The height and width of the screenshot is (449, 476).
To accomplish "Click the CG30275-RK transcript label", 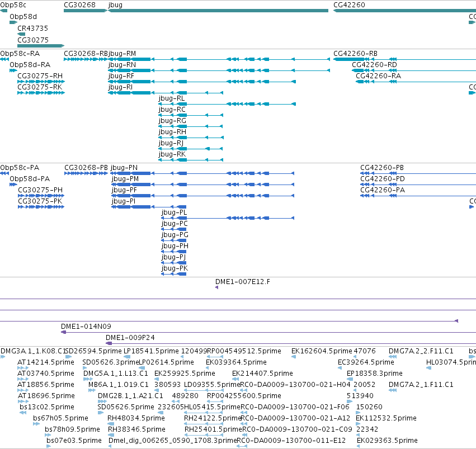I will 40,87.
